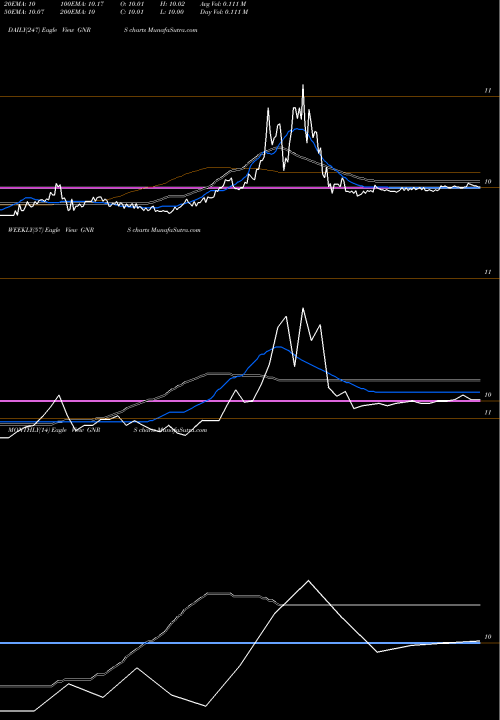Click the 10 axis label on monthly chart
Viewport: 500px width, 720px height.
coord(488,637)
